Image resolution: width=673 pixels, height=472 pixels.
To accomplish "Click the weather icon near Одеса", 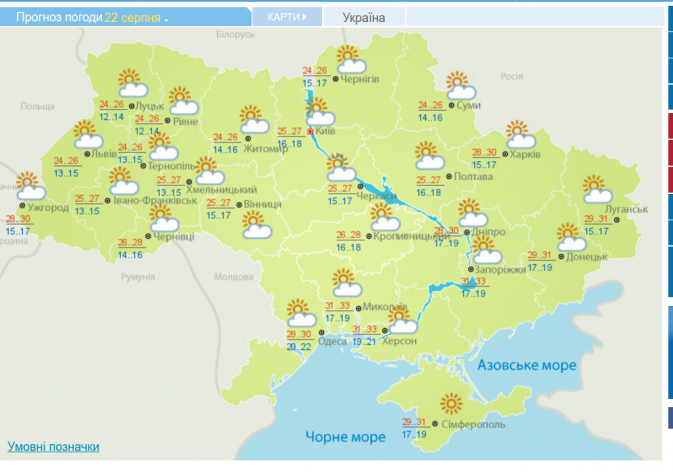I will click(x=298, y=311).
